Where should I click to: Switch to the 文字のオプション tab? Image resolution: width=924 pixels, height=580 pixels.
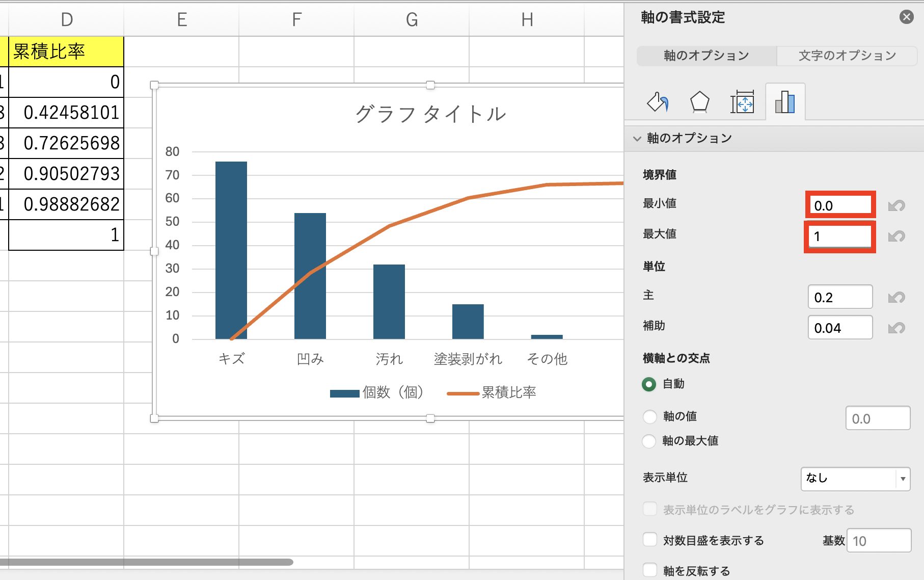click(847, 56)
